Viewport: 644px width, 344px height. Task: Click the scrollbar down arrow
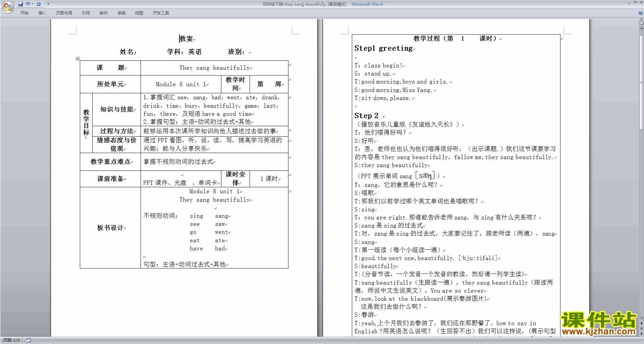click(x=641, y=318)
